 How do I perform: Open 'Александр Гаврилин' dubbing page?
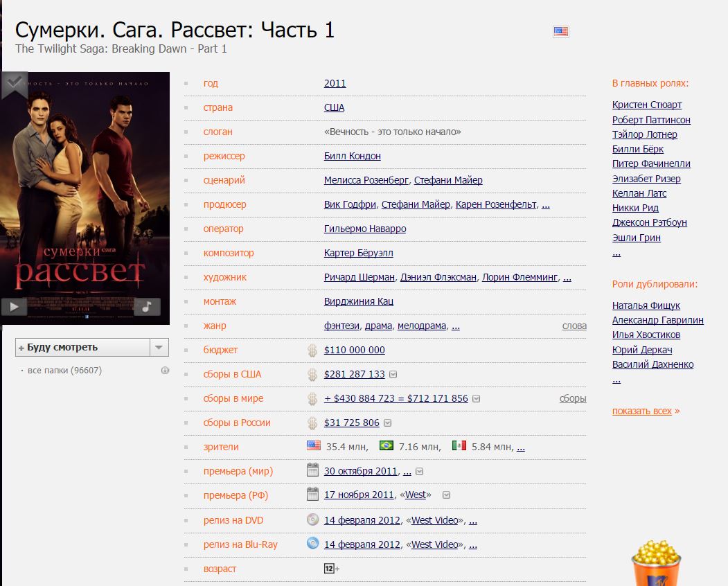coord(657,320)
